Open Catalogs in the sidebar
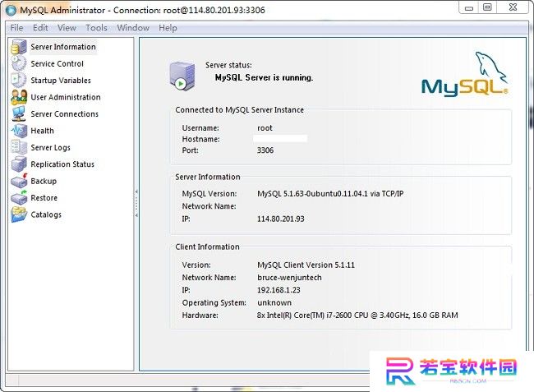The image size is (534, 392). (46, 214)
